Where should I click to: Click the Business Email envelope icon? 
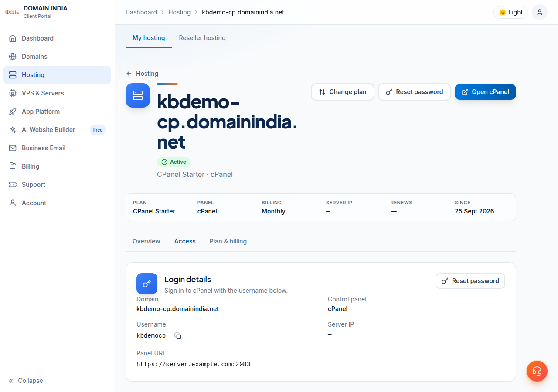pos(13,148)
